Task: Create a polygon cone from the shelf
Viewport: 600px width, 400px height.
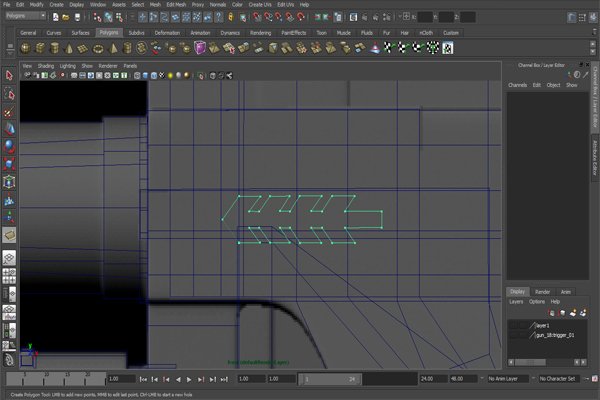Action: click(x=69, y=48)
